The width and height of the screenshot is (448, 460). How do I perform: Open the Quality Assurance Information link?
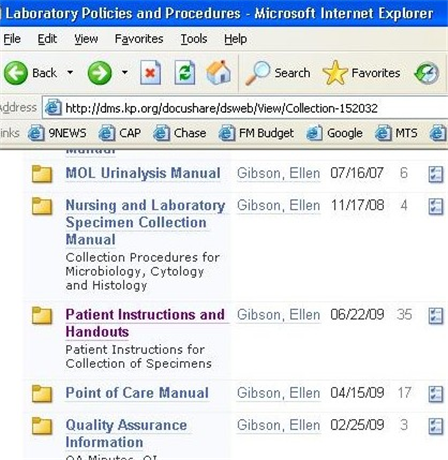[x=126, y=434]
